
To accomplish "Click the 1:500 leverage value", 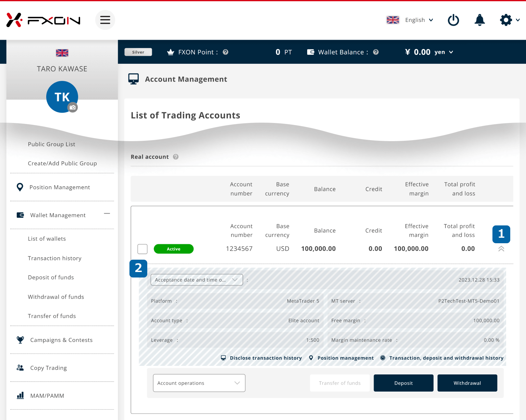I will tap(313, 340).
